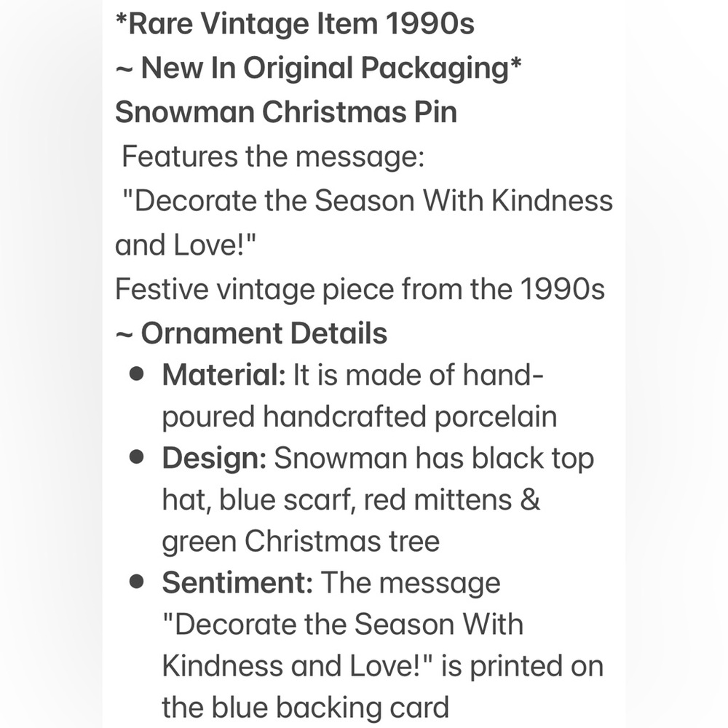The height and width of the screenshot is (728, 728).
Task: Click the 'hat, blue scarf, red mittens &' line
Action: pyautogui.click(x=351, y=500)
